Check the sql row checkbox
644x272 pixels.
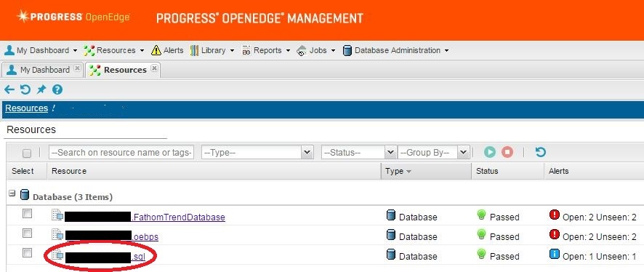click(x=27, y=253)
